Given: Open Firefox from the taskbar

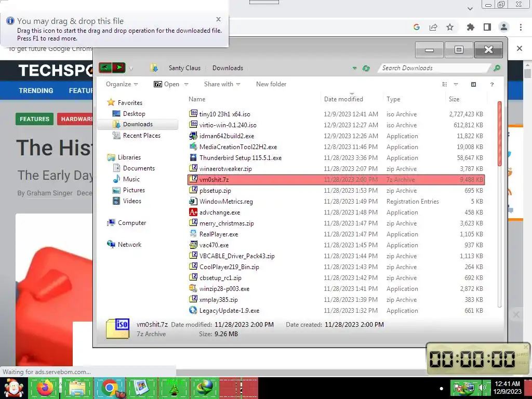Looking at the screenshot, I should 45,388.
